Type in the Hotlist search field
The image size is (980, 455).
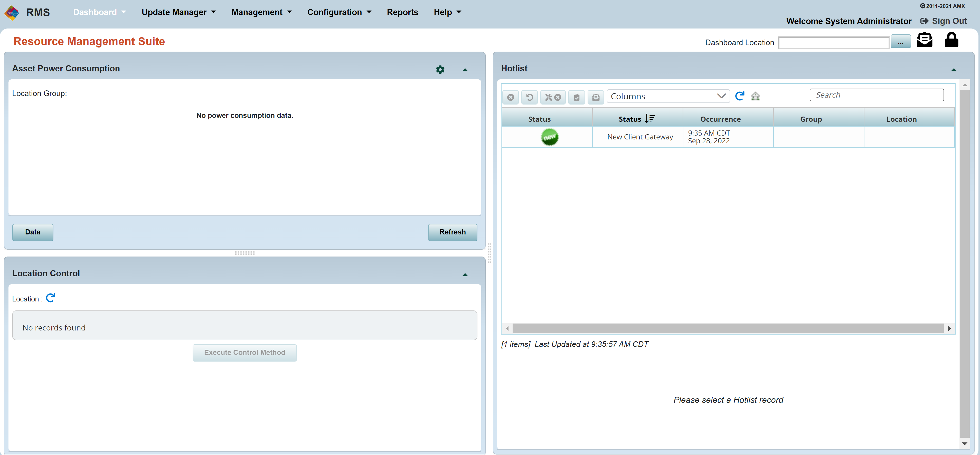[877, 95]
